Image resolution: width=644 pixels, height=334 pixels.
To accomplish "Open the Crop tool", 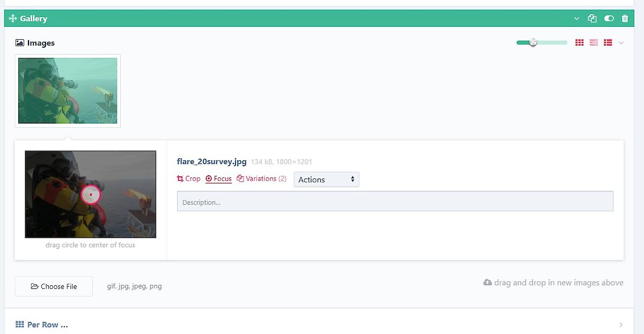I will [188, 179].
